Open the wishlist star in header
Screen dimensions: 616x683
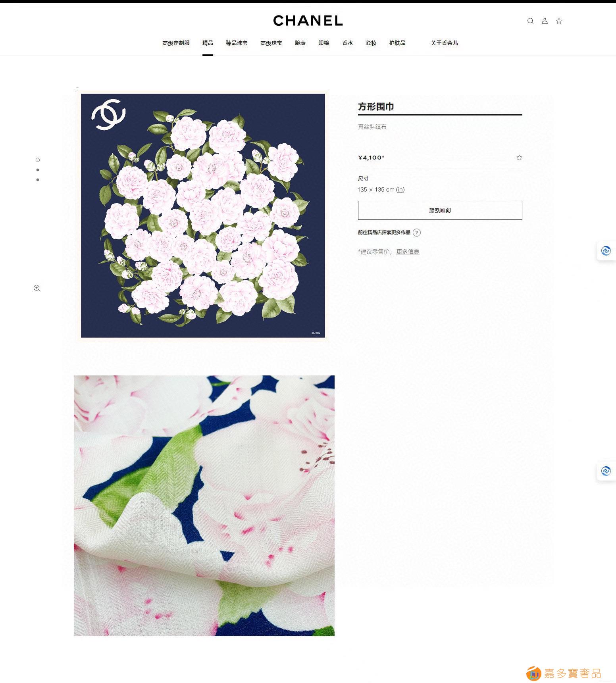click(559, 21)
